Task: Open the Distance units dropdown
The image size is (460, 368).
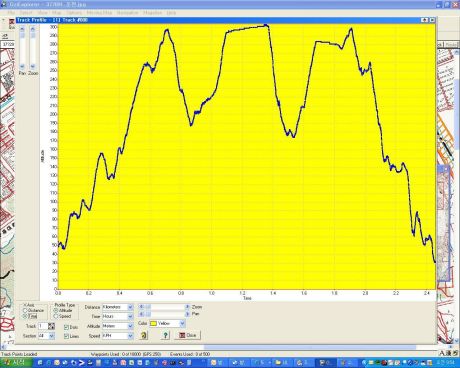Action: [130, 307]
